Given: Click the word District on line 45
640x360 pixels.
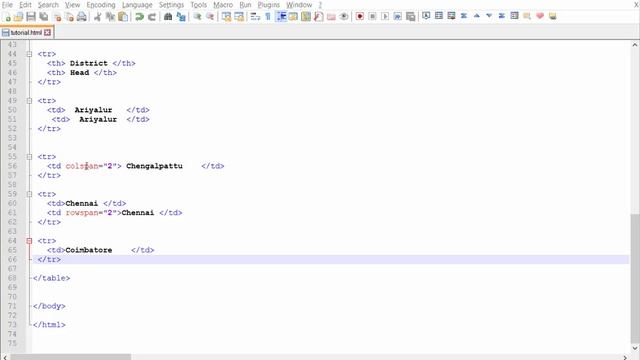Looking at the screenshot, I should pyautogui.click(x=89, y=63).
